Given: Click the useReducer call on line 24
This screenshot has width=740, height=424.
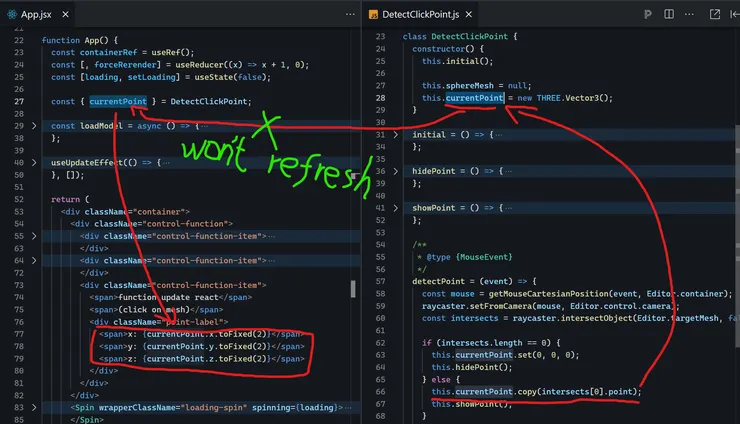Looking at the screenshot, I should click(x=199, y=65).
